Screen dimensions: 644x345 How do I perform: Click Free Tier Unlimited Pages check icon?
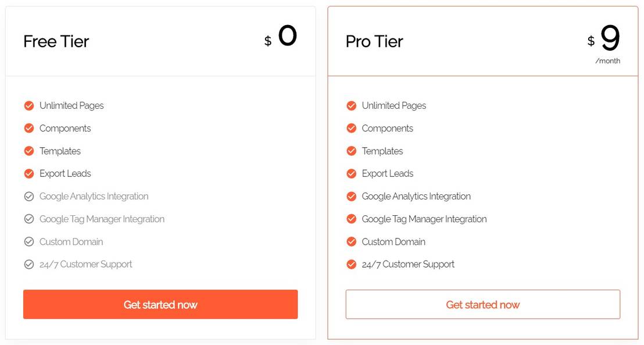tap(29, 105)
